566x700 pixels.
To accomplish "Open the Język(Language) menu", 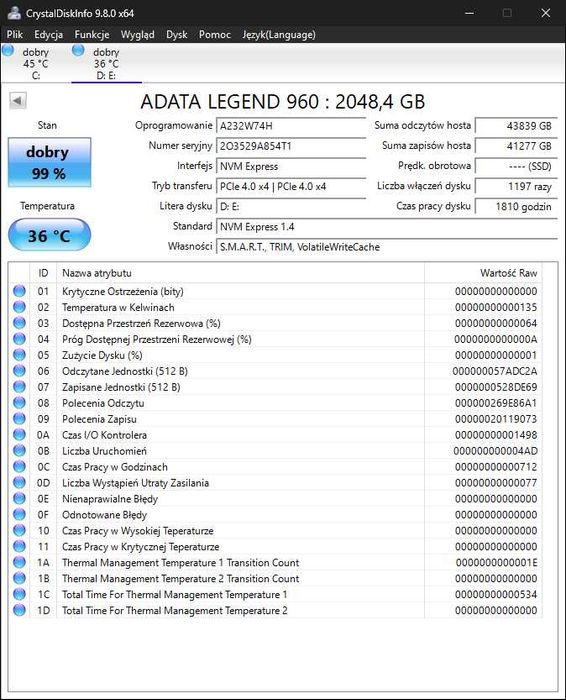I will click(x=279, y=34).
